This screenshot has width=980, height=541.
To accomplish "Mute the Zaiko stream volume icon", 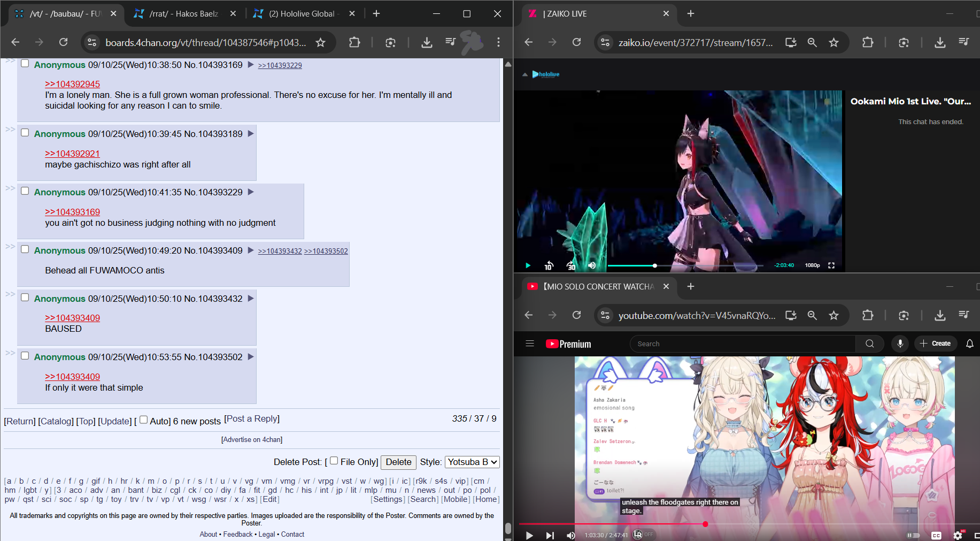I will (x=592, y=265).
